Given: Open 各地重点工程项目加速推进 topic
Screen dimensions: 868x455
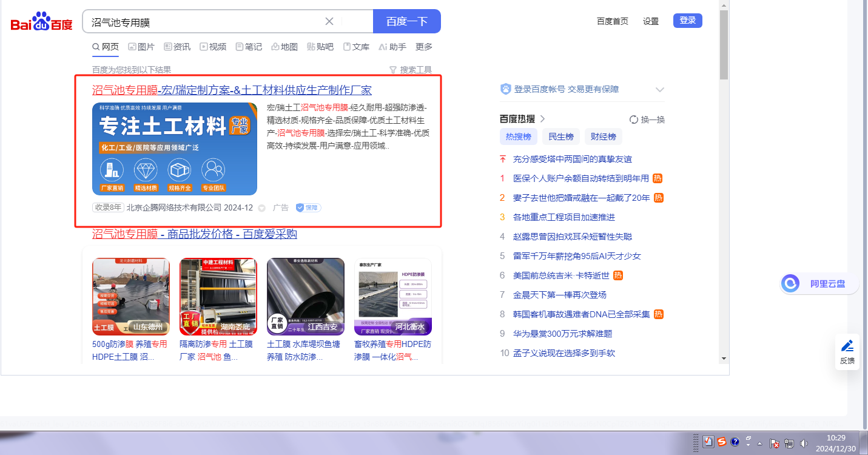Looking at the screenshot, I should point(564,217).
